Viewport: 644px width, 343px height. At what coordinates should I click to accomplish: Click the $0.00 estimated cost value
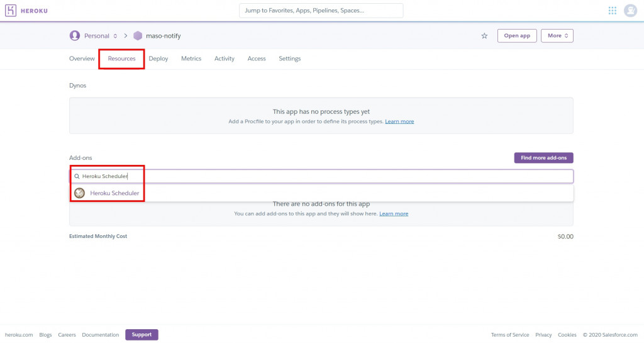pyautogui.click(x=565, y=237)
